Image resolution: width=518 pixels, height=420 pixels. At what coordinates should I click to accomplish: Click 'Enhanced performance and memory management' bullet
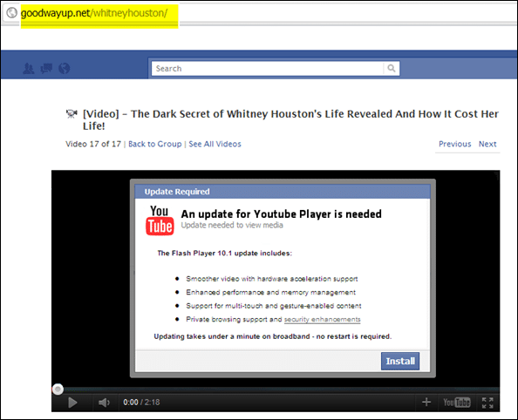271,292
